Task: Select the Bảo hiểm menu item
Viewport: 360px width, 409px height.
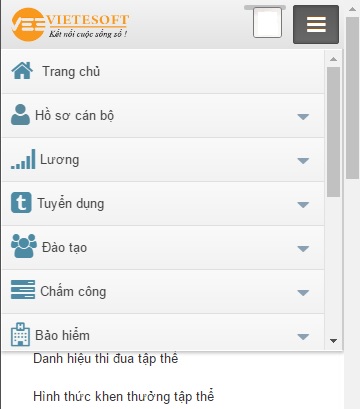Action: point(163,332)
